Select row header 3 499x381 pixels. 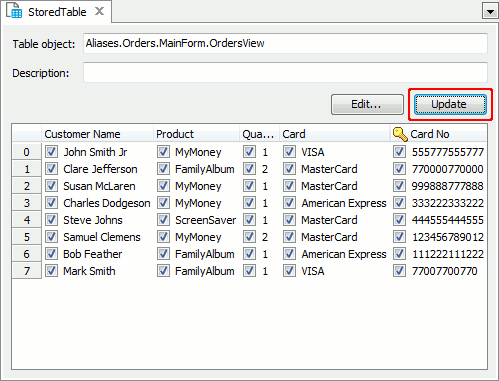pyautogui.click(x=26, y=203)
